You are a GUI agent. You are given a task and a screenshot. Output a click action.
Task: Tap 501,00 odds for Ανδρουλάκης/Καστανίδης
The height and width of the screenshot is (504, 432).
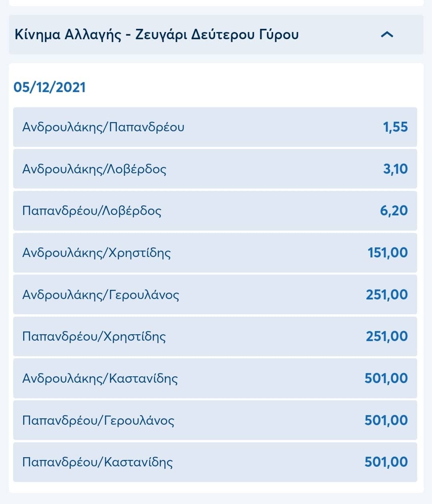coord(386,378)
